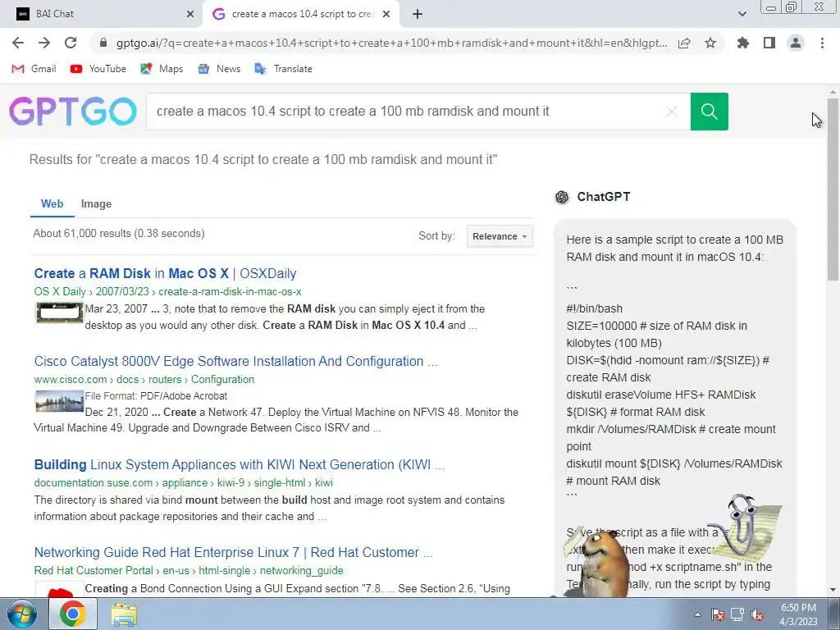Click the site lock icon in address bar

click(103, 43)
